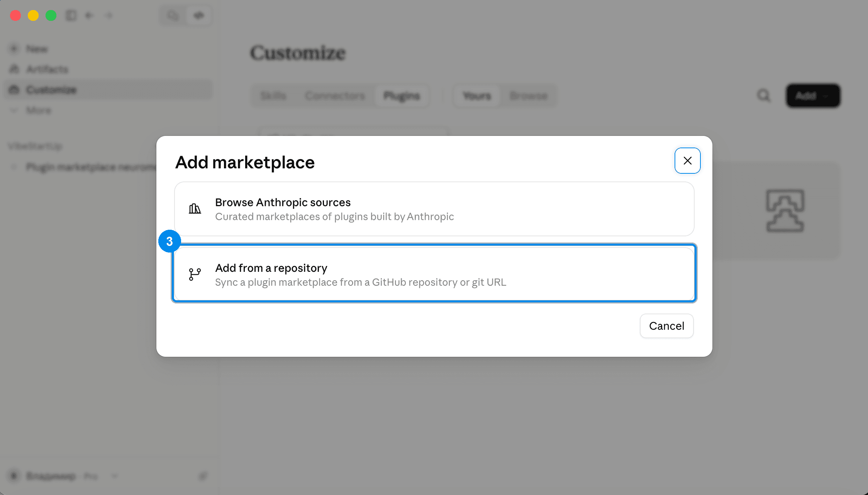
Task: Select the Yours filter tab
Action: (x=477, y=96)
